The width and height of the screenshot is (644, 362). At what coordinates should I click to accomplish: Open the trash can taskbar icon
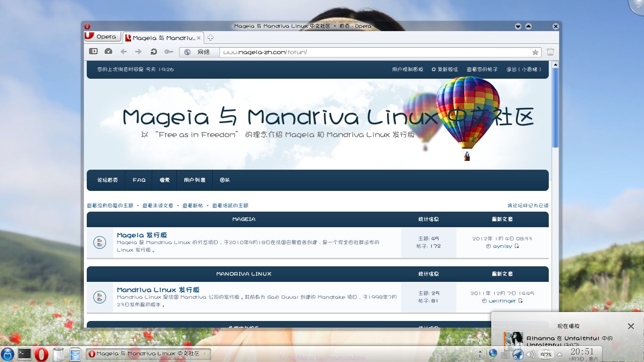58,354
